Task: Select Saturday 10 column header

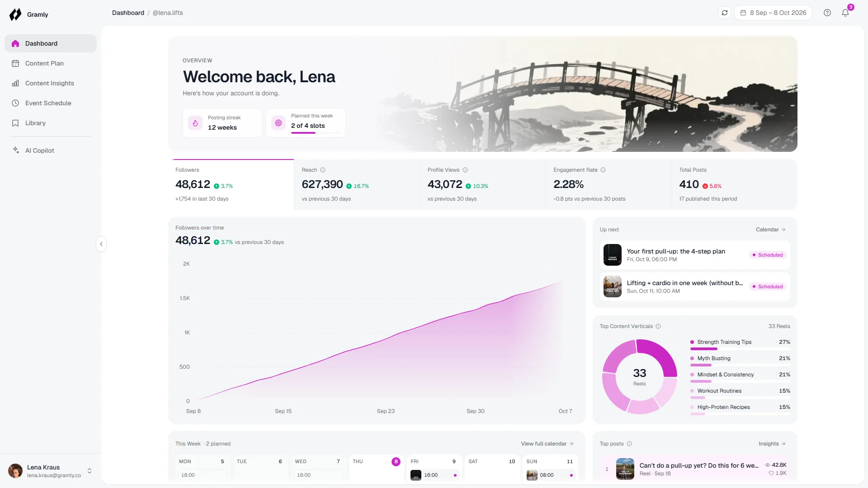Action: click(492, 461)
